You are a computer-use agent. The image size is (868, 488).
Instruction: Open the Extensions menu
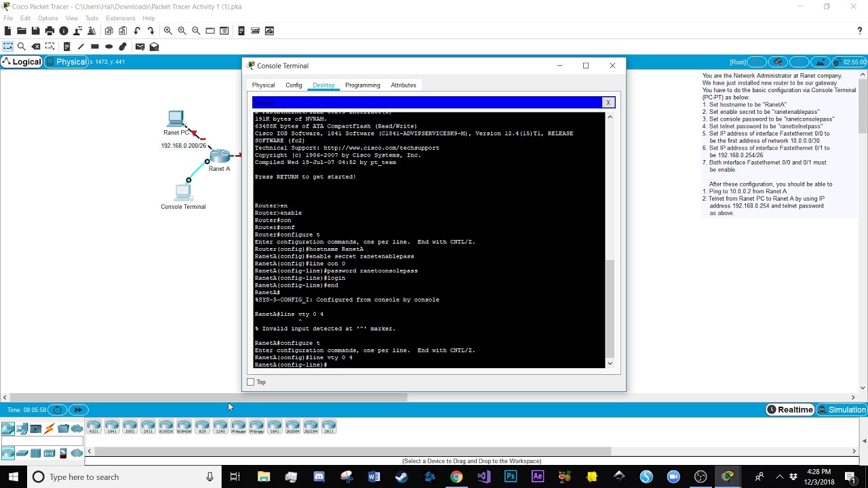(x=121, y=18)
